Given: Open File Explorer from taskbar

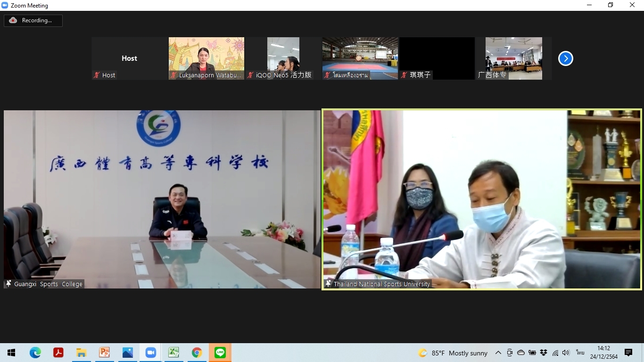Looking at the screenshot, I should pyautogui.click(x=81, y=353).
